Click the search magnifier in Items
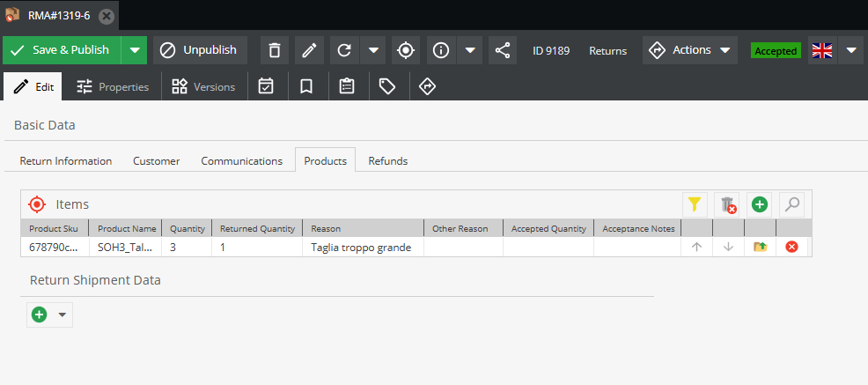The height and width of the screenshot is (385, 868). (792, 204)
